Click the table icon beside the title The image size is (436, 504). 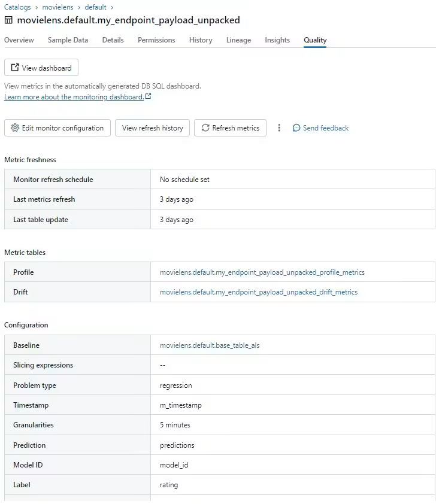[x=8, y=20]
